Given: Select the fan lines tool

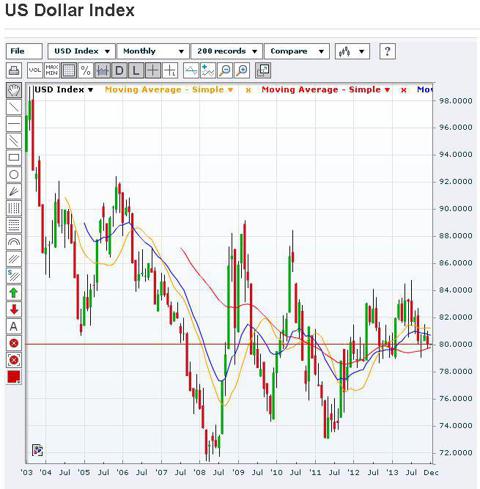Looking at the screenshot, I should tap(14, 191).
